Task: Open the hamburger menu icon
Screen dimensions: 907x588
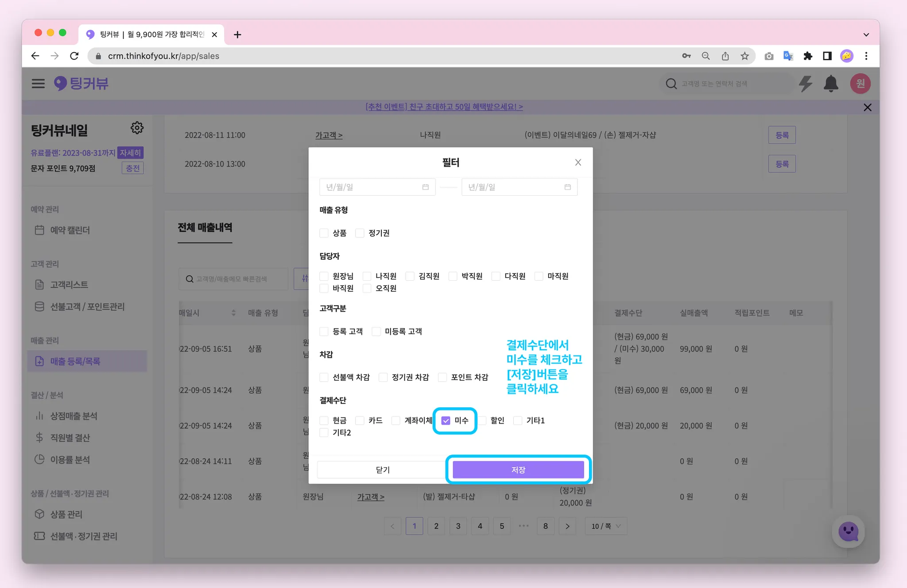Action: 38,83
